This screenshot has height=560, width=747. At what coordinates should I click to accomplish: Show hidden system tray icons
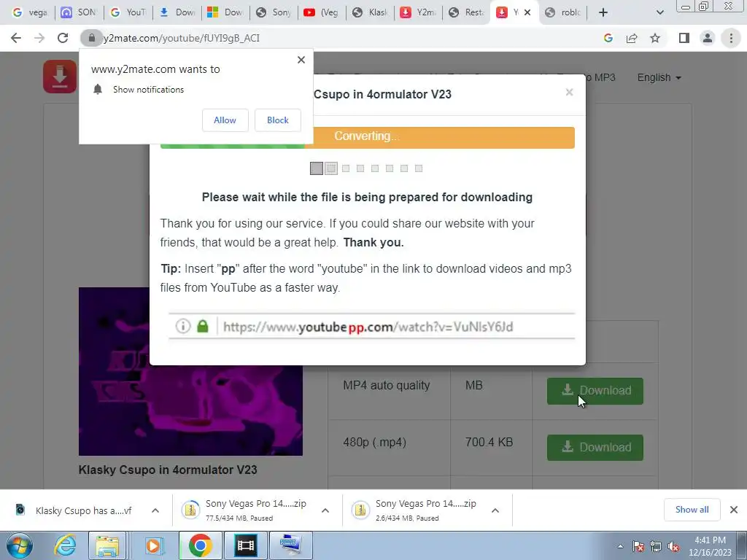(x=620, y=547)
